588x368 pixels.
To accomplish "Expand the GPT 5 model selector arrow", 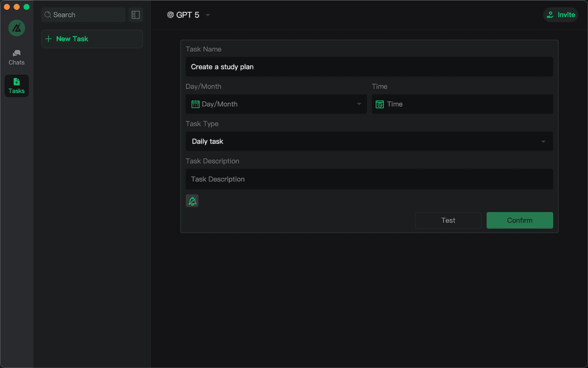I will pos(208,15).
